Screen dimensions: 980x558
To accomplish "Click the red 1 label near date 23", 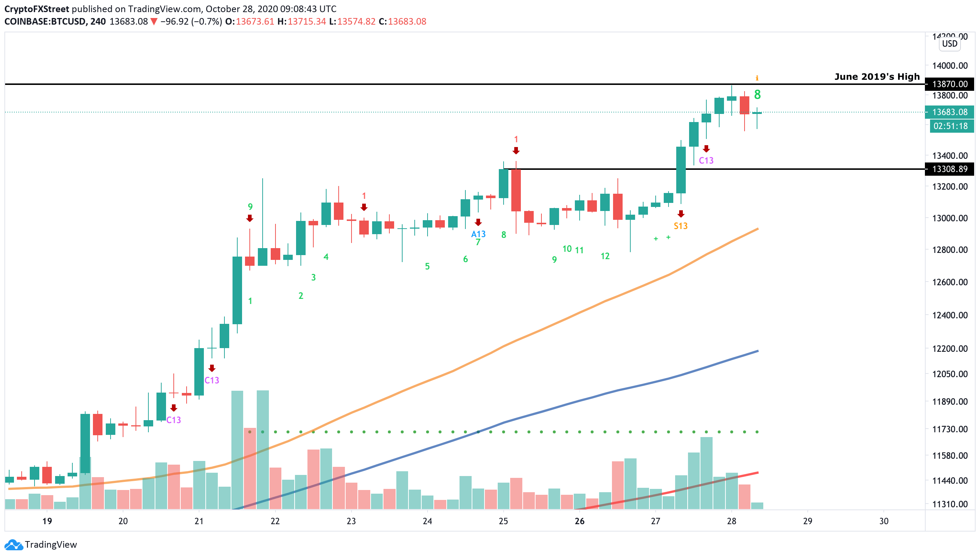I will pyautogui.click(x=364, y=196).
